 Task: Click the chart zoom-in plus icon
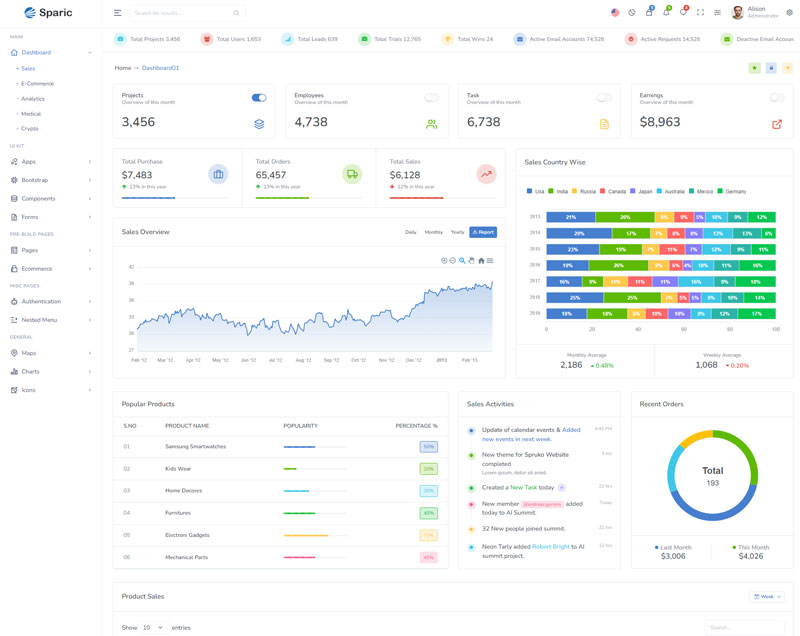click(x=444, y=260)
